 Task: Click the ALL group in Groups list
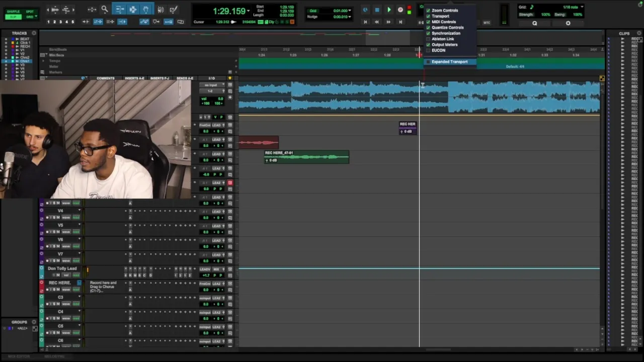click(x=22, y=328)
